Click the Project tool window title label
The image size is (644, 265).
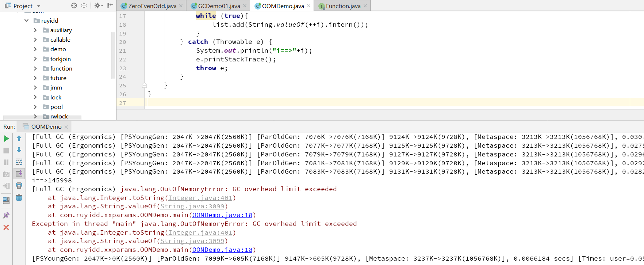coord(23,6)
